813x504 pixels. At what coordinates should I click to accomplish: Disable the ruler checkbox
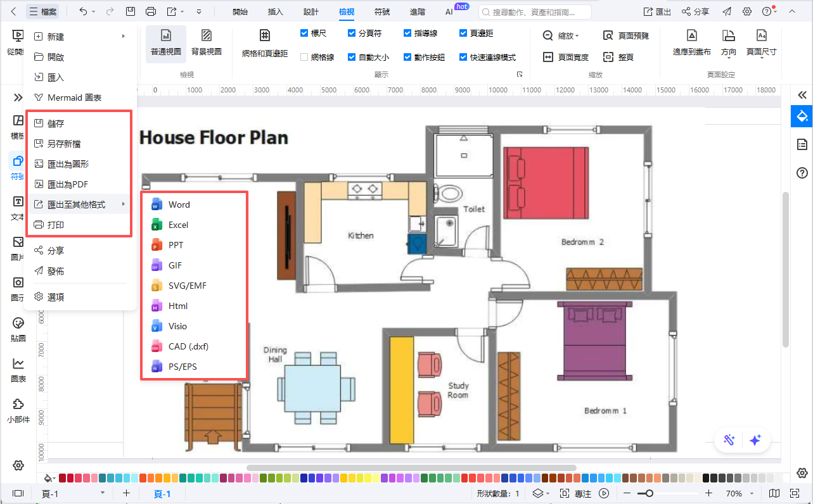tap(304, 33)
